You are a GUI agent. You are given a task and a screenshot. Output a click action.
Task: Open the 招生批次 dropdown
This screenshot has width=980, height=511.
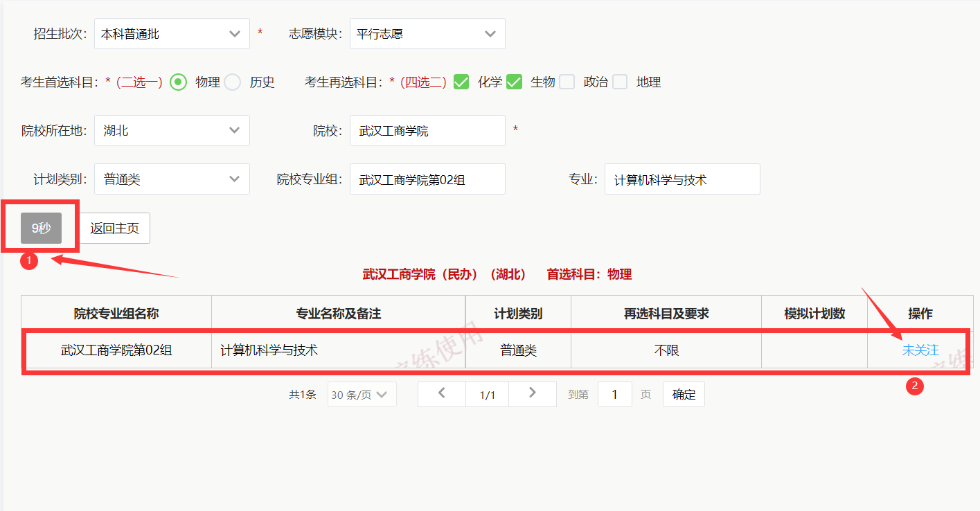click(x=171, y=33)
